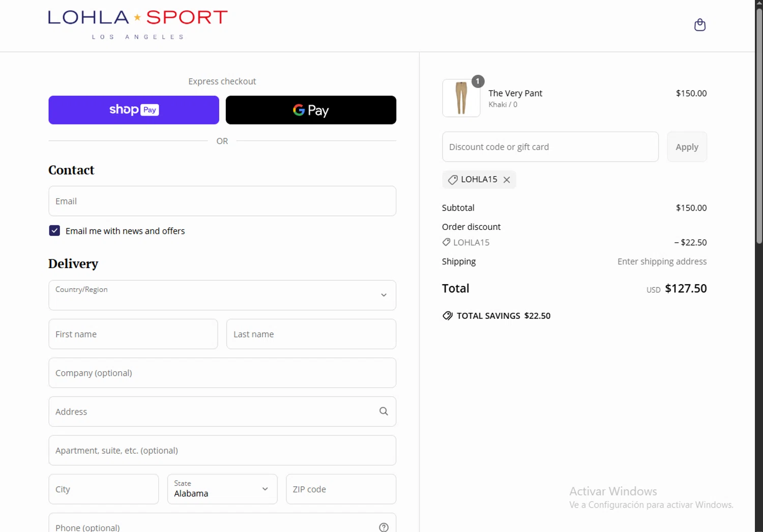Click the '– $22.50' discount amount

690,243
